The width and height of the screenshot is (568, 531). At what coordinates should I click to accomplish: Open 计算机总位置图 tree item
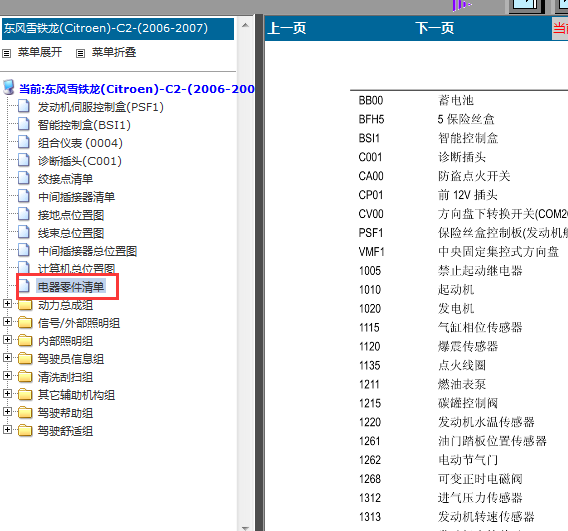click(76, 268)
